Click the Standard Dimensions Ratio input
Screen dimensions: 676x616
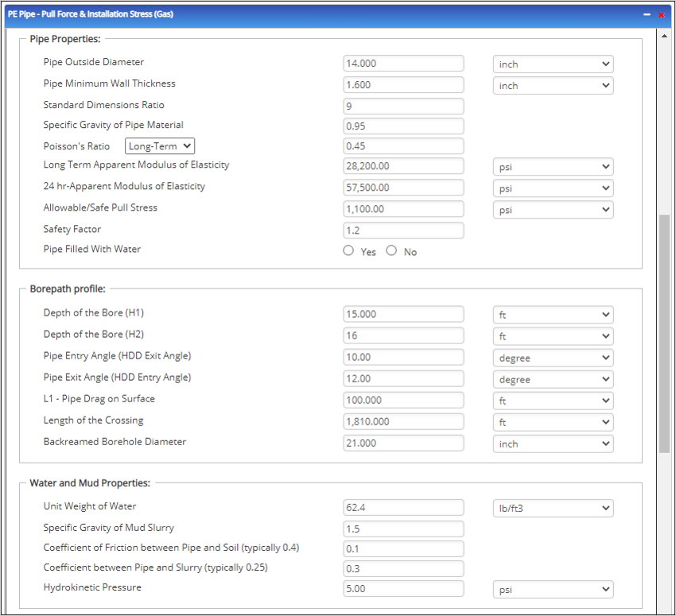[x=403, y=106]
